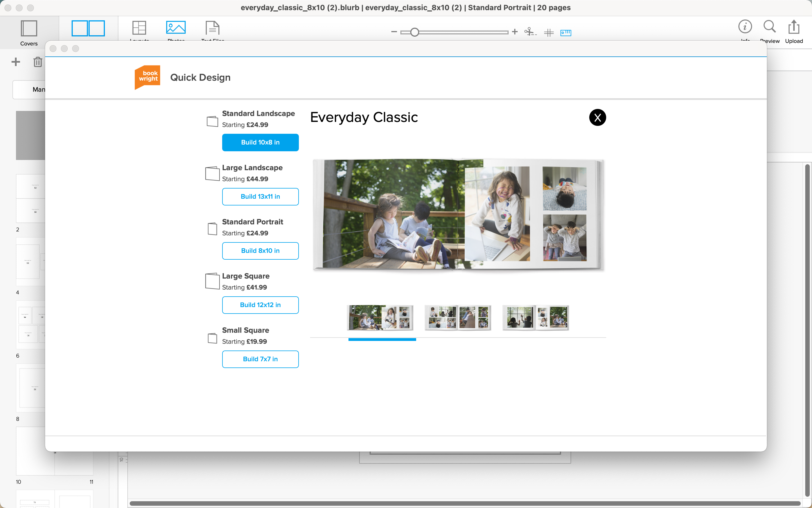Viewport: 812px width, 508px height.
Task: Open the partially hidden Man dropdown in sidebar
Action: pos(29,90)
